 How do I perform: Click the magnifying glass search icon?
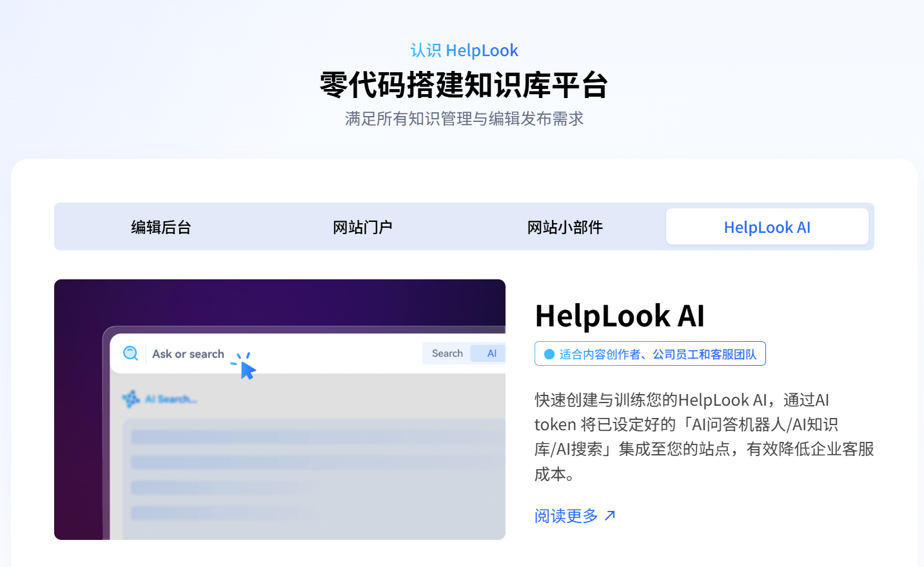click(x=131, y=353)
